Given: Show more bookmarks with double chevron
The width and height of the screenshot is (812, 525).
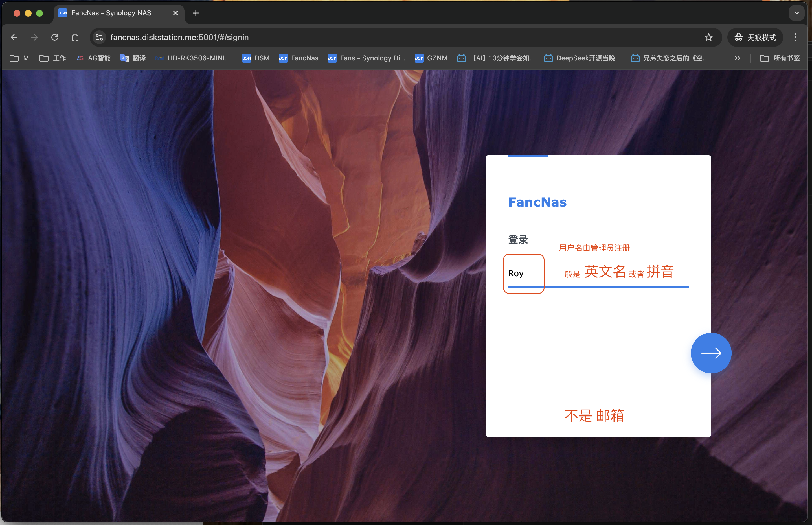Looking at the screenshot, I should coord(738,58).
